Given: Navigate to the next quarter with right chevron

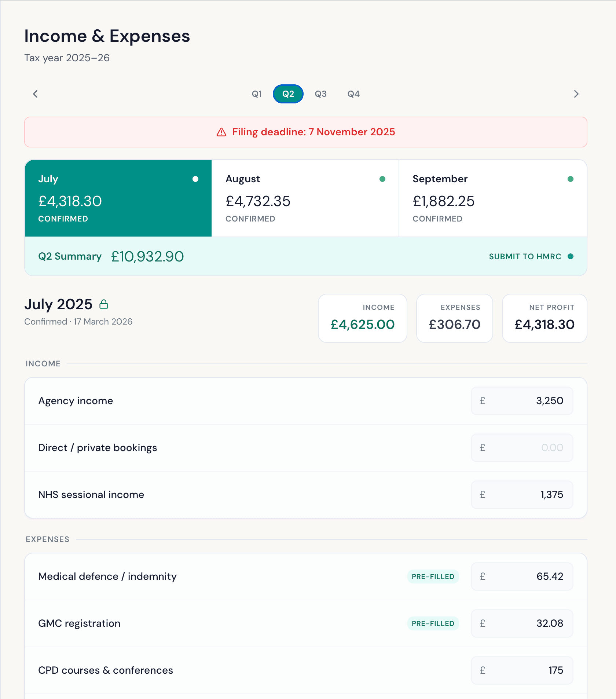Looking at the screenshot, I should coord(576,94).
